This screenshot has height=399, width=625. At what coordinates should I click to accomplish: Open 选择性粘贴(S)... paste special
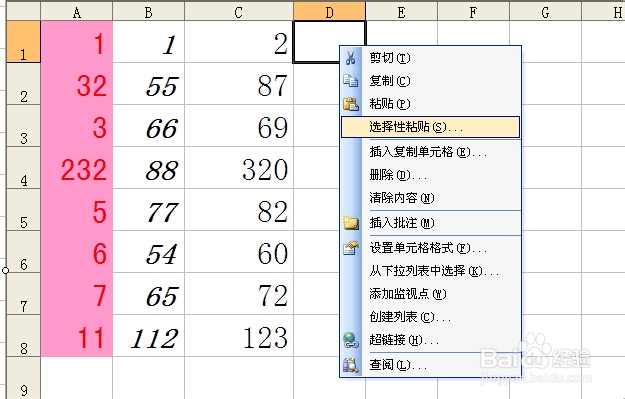(x=430, y=127)
